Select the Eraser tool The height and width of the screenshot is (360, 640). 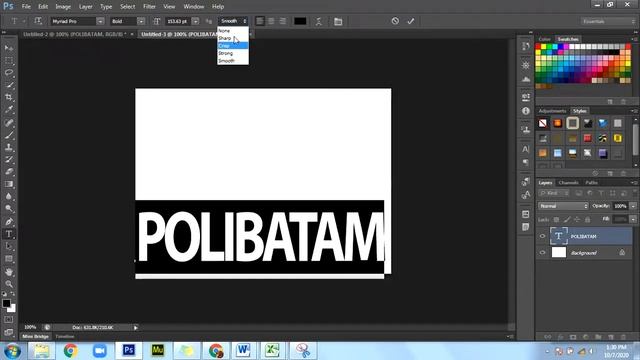9,171
